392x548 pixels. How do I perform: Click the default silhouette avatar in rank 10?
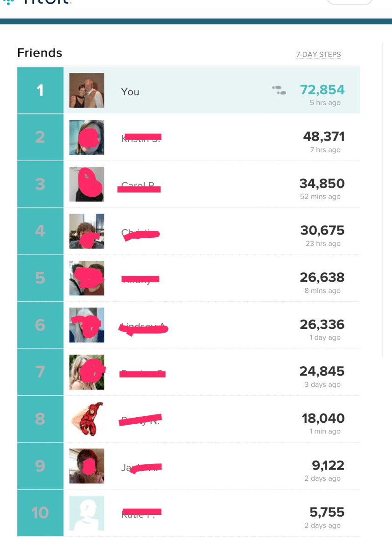(x=87, y=513)
